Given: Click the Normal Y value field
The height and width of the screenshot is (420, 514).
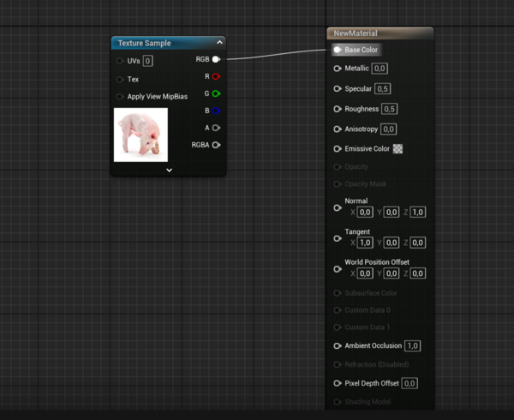Looking at the screenshot, I should (391, 213).
